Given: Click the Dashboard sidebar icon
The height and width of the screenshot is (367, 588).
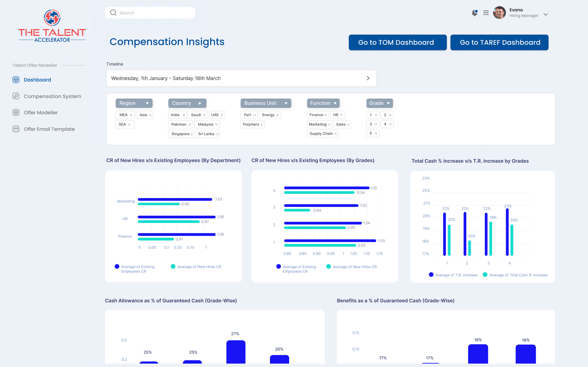Looking at the screenshot, I should [x=16, y=80].
